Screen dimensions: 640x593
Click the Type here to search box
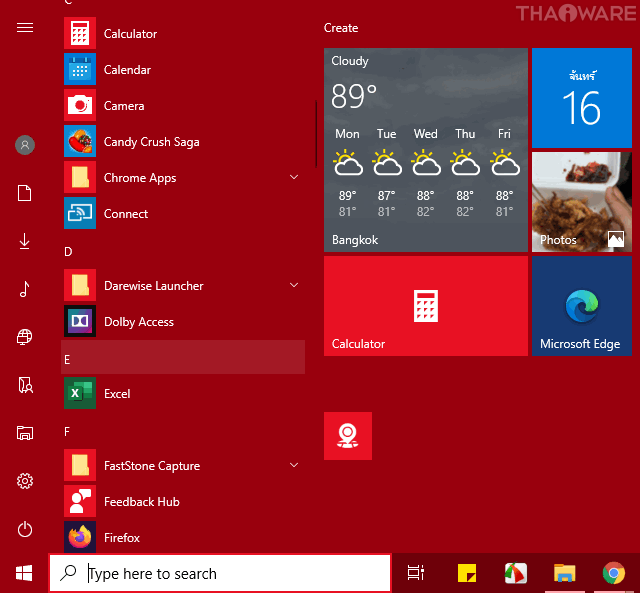tap(220, 573)
